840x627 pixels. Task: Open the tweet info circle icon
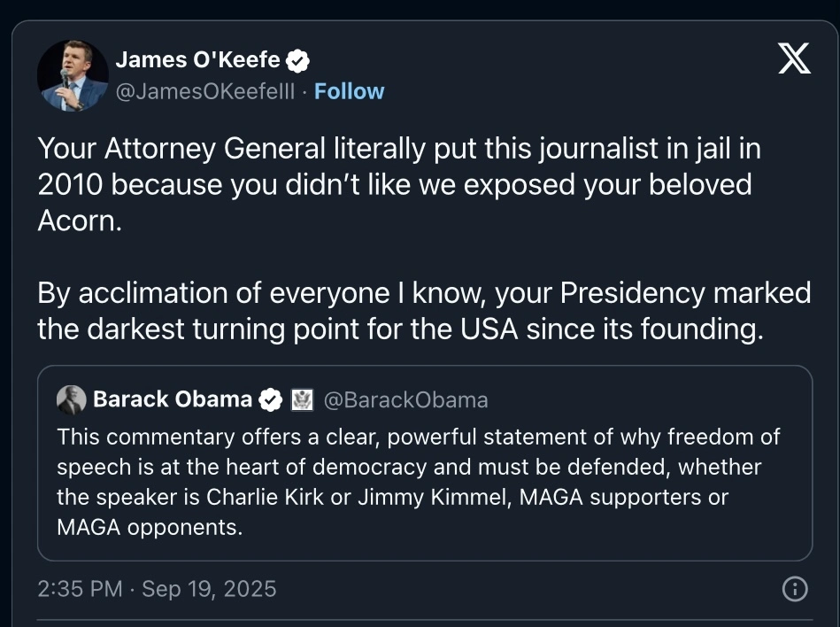(795, 589)
